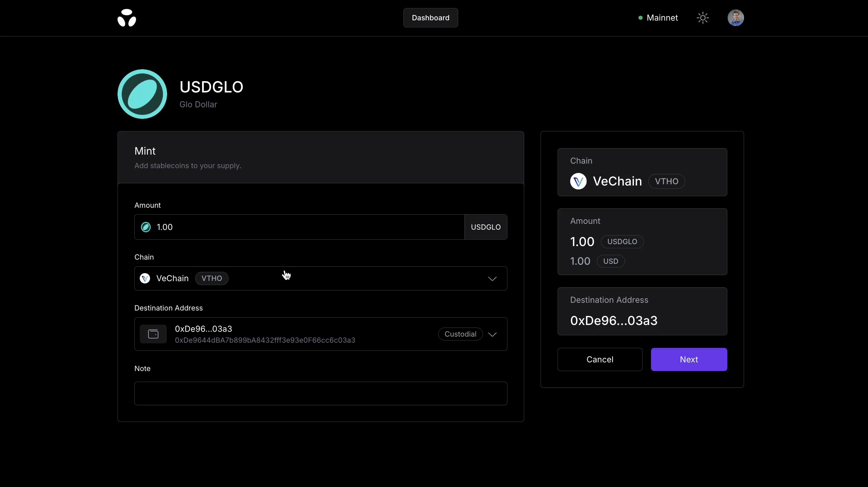Image resolution: width=868 pixels, height=487 pixels.
Task: Click the wallet icon beside destination address
Action: (153, 334)
